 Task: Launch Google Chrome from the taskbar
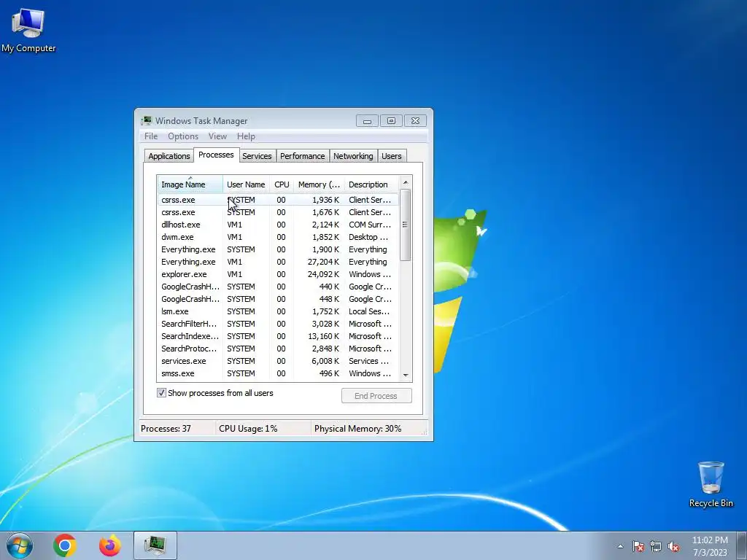pyautogui.click(x=65, y=545)
